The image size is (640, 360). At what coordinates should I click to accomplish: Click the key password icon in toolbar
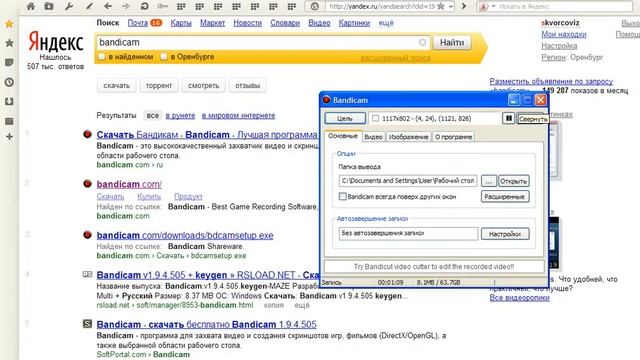click(162, 6)
